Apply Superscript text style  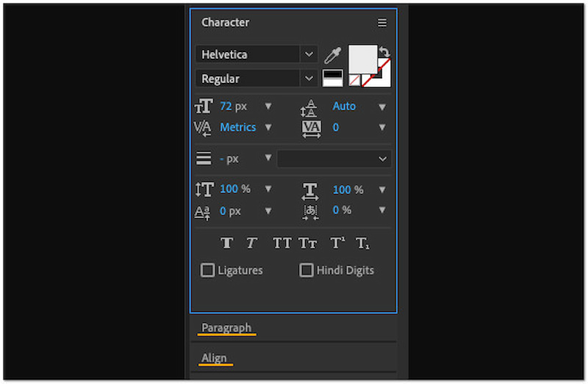(x=337, y=243)
